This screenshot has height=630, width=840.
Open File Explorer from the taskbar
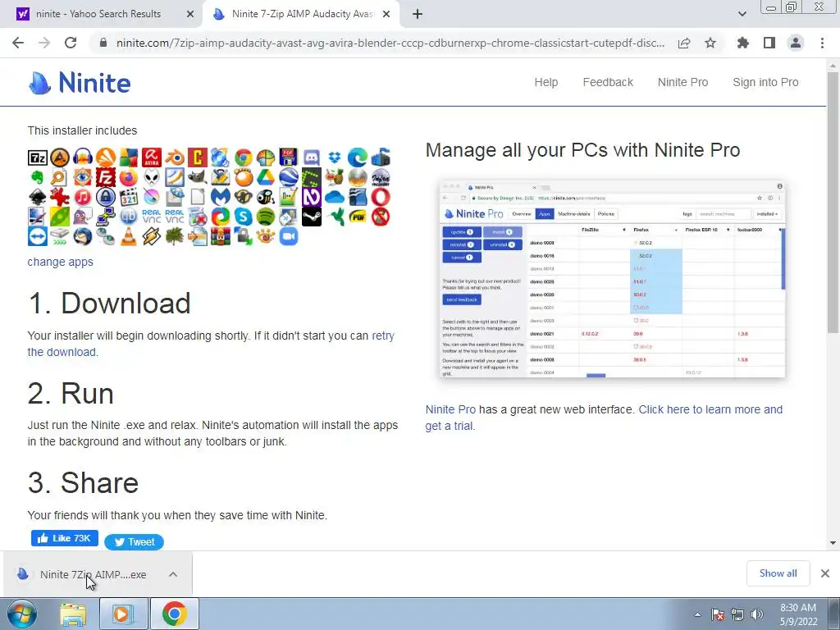click(x=73, y=614)
